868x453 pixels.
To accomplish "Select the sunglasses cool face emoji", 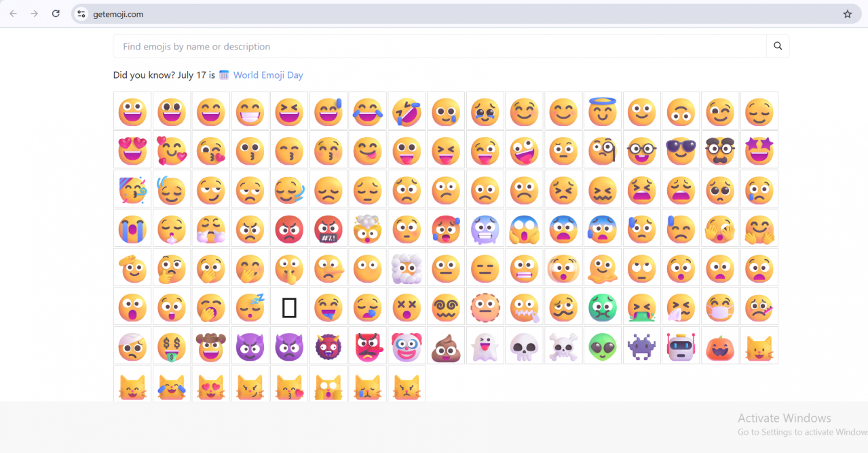I will (681, 151).
